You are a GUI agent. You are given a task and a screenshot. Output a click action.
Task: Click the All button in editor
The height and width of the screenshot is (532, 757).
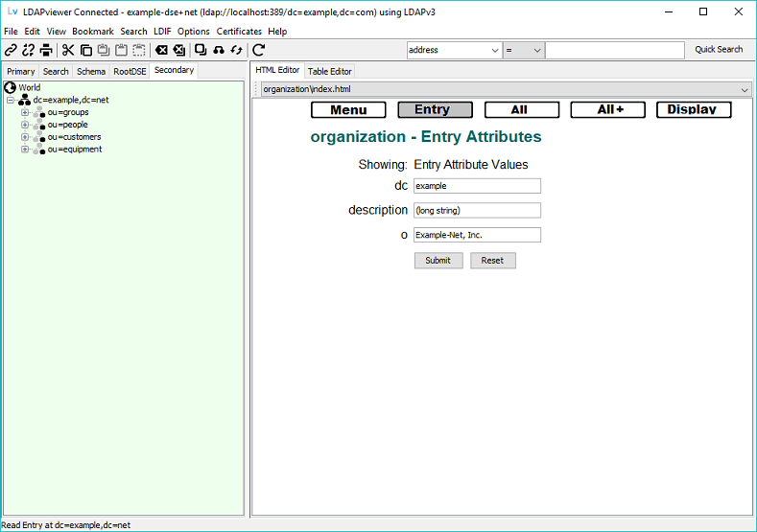[x=521, y=110]
